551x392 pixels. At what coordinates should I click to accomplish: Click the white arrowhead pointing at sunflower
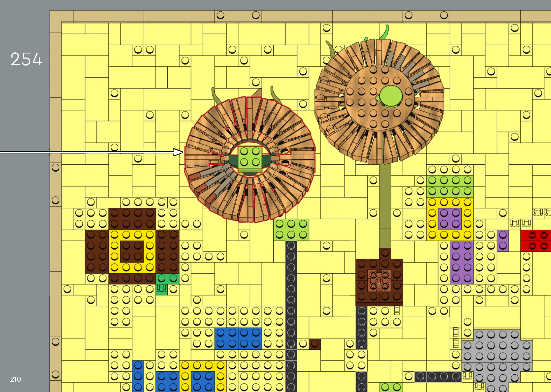178,152
